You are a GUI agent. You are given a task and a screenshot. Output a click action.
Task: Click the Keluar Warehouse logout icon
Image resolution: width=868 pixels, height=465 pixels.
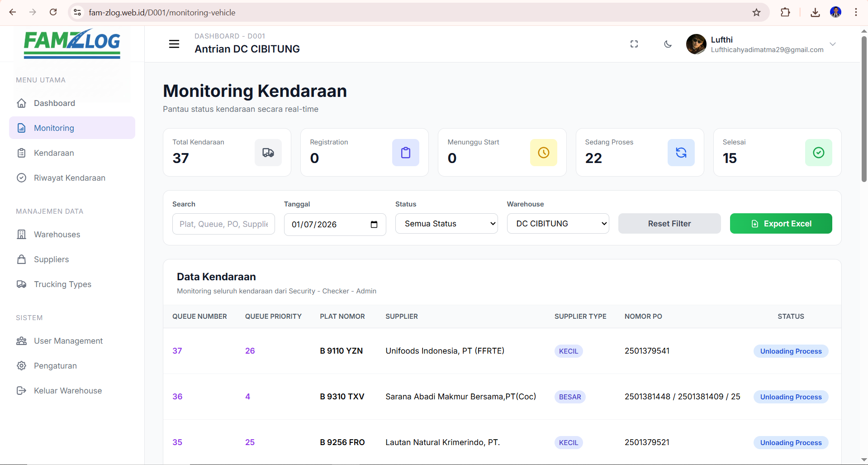[22, 390]
